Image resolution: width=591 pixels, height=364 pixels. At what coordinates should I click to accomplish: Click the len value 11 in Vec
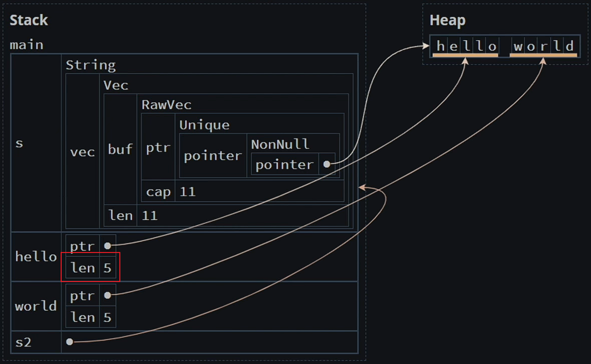150,216
